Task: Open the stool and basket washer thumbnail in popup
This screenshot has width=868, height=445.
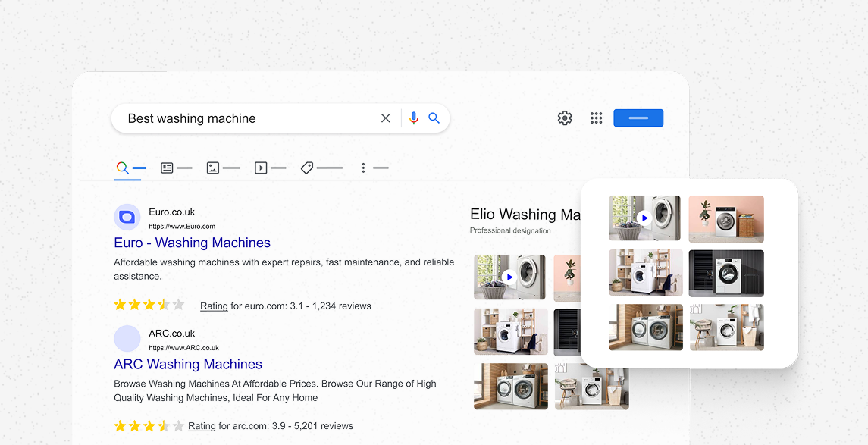Action: (727, 327)
